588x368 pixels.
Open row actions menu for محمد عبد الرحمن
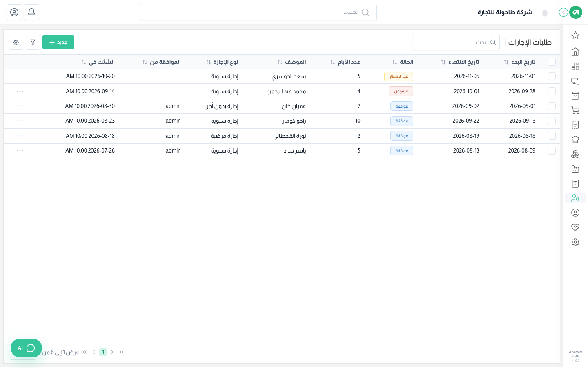(x=20, y=91)
